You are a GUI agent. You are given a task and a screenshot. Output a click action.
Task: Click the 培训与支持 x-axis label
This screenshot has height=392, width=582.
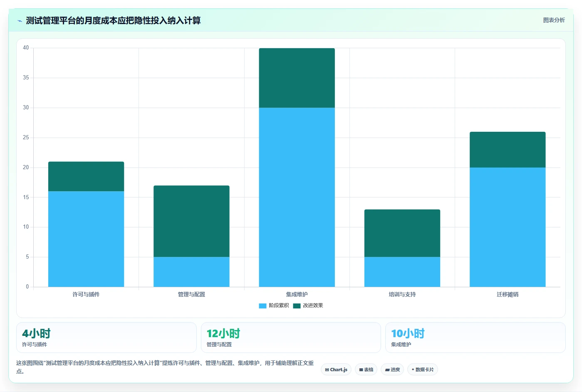click(x=402, y=294)
